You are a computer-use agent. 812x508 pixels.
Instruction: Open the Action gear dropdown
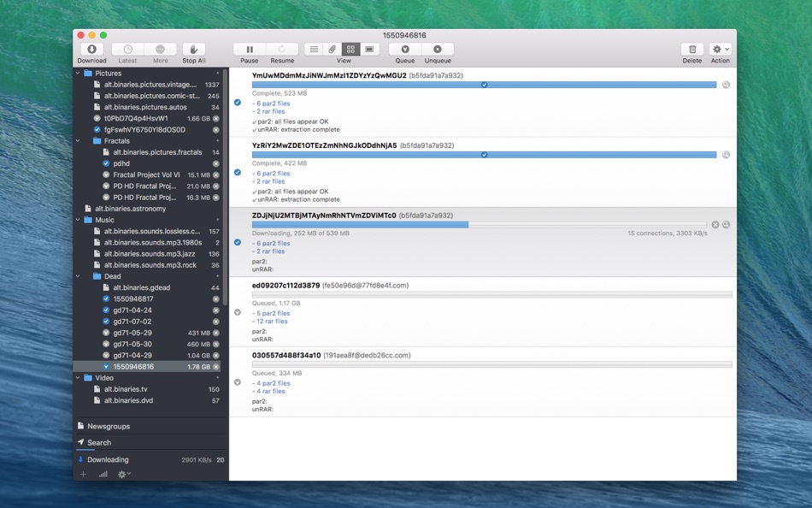[x=721, y=50]
